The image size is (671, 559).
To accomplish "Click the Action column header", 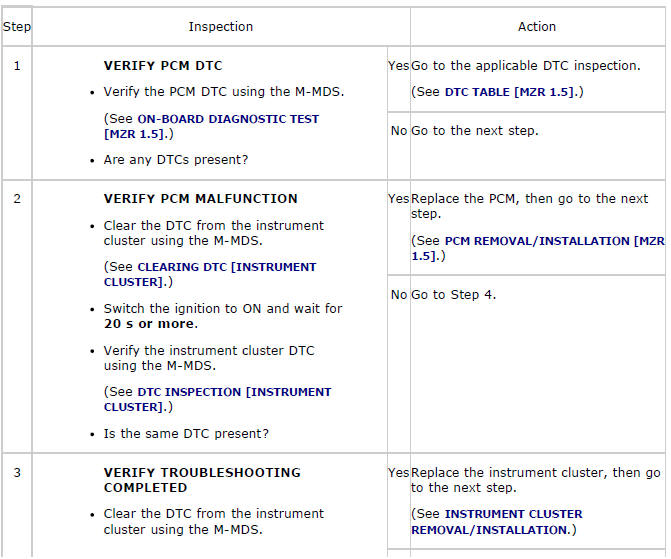I will click(537, 26).
